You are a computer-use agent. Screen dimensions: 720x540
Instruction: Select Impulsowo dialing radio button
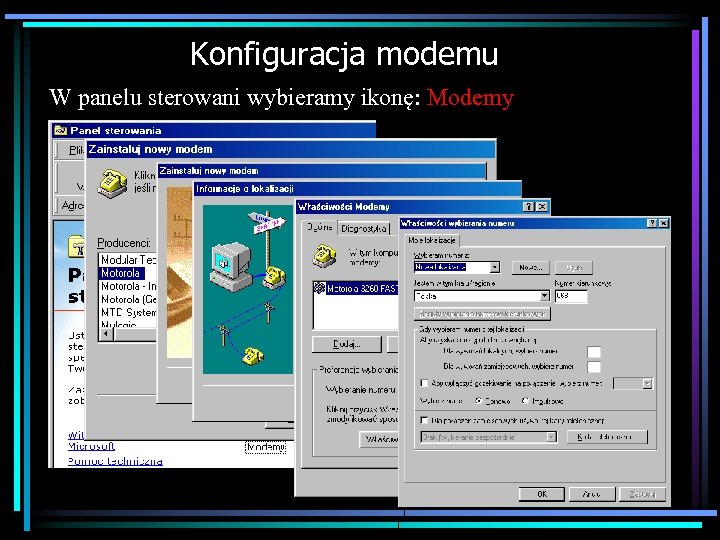525,401
